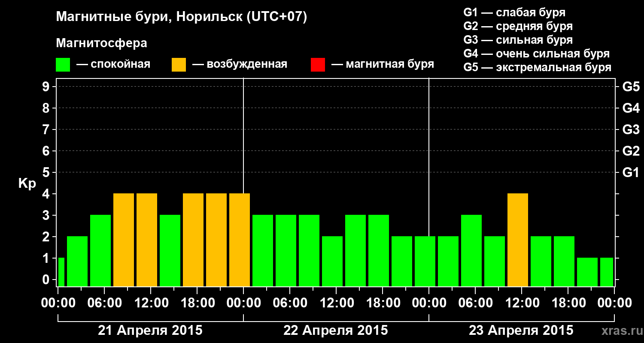
Task: Click legend line 'G1 — слабая буря'
Action: coord(514,12)
